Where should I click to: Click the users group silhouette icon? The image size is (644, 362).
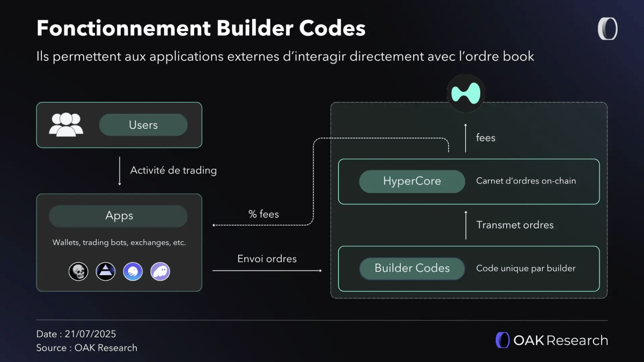pos(66,124)
